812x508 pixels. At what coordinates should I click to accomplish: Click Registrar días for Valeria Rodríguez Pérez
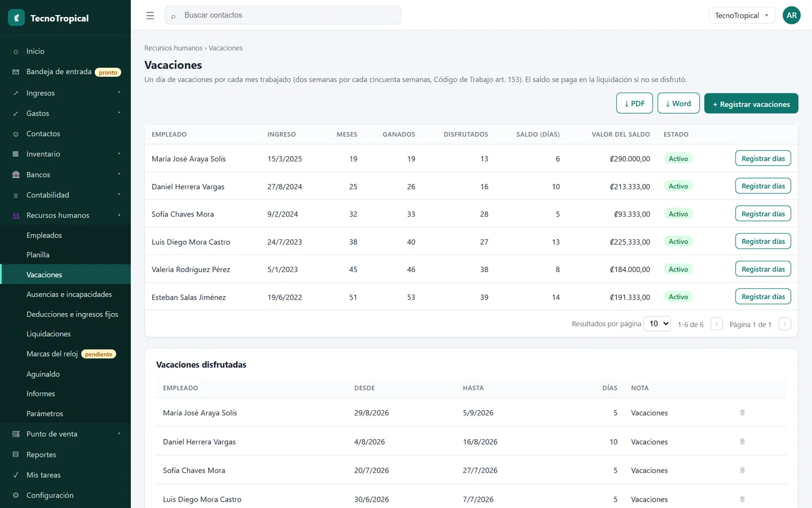pyautogui.click(x=763, y=269)
